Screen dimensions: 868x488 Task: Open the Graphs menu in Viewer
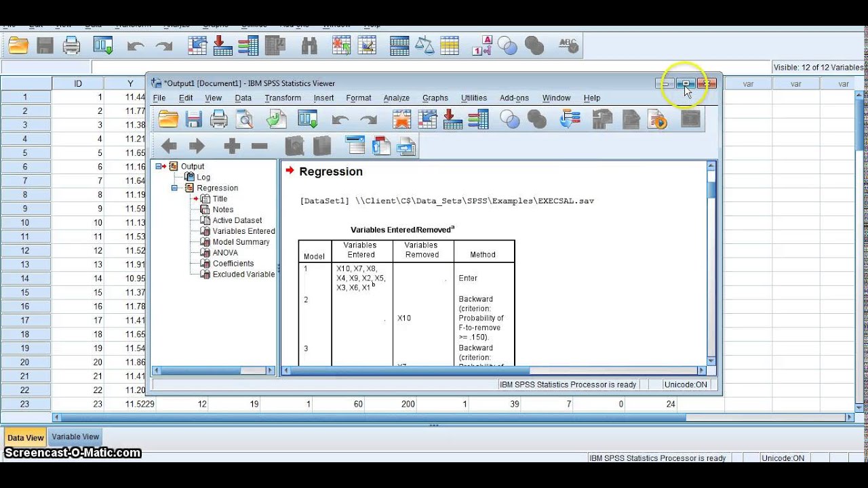click(435, 98)
